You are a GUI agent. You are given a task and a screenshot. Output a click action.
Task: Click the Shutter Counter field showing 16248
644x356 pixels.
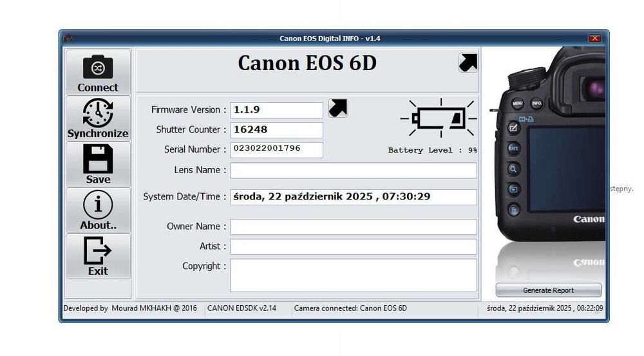tap(276, 130)
